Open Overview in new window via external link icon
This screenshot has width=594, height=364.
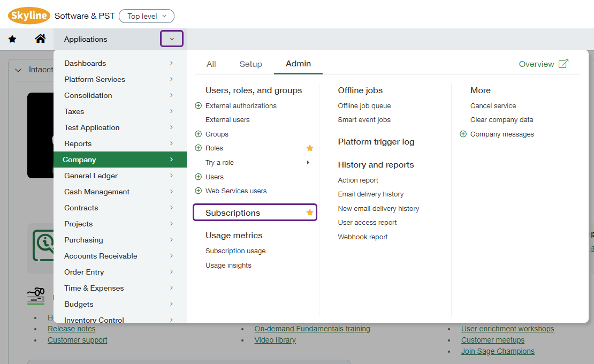point(563,63)
